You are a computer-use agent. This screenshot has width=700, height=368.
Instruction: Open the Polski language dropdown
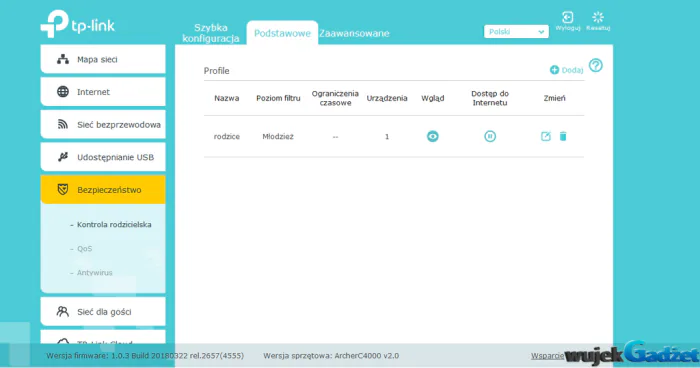point(516,32)
